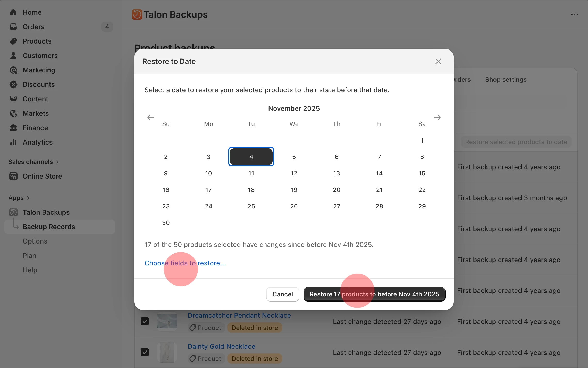Open the three-dot overflow menu
The image size is (588, 368).
[575, 14]
